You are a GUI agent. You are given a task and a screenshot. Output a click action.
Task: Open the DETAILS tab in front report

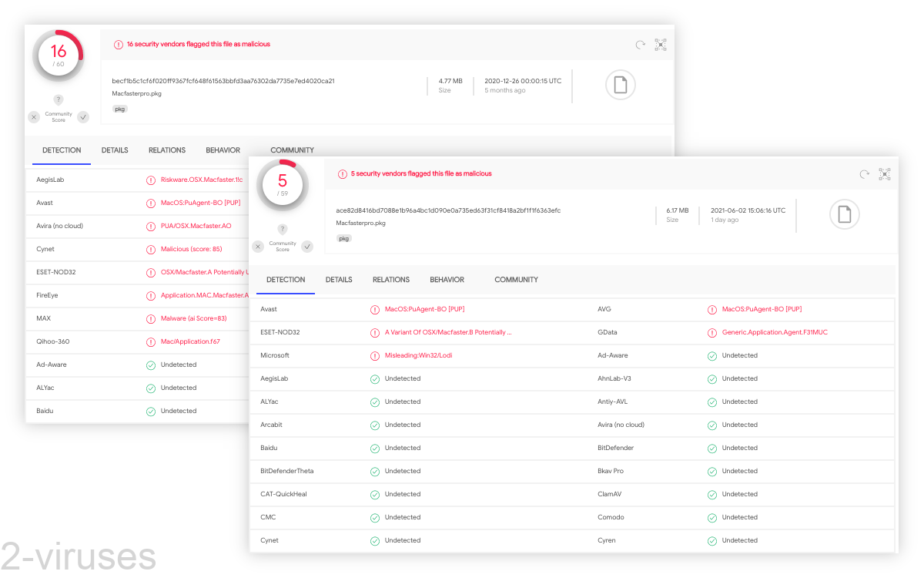339,280
